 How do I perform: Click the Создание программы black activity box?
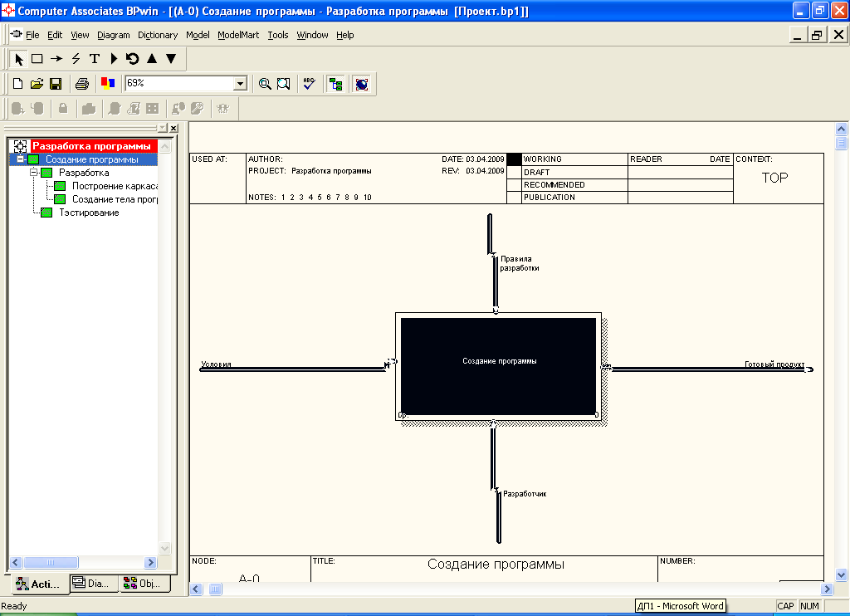point(498,365)
